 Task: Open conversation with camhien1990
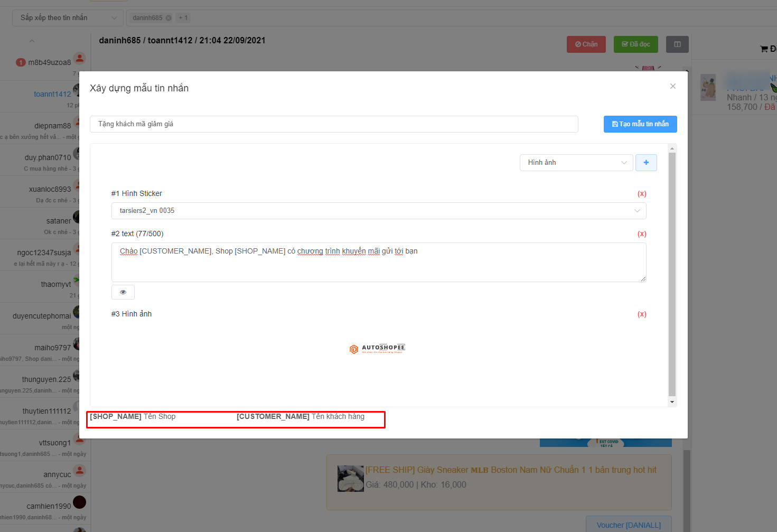[x=45, y=509]
